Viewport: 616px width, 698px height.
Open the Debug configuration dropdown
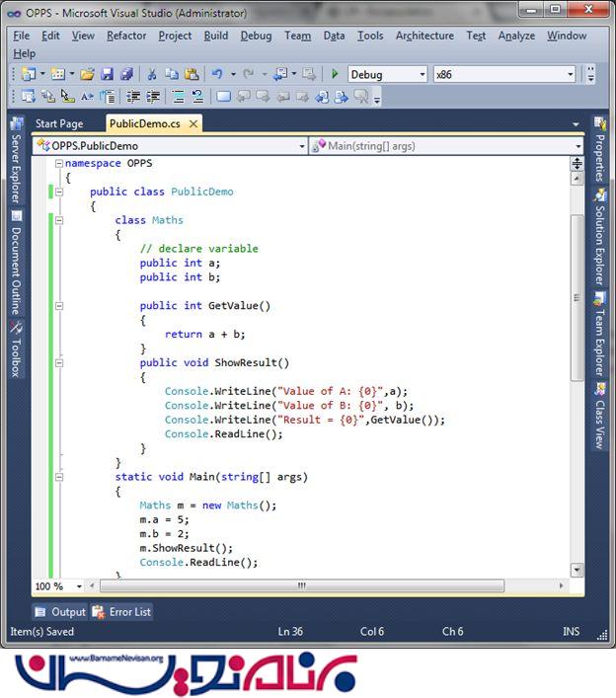click(x=422, y=74)
